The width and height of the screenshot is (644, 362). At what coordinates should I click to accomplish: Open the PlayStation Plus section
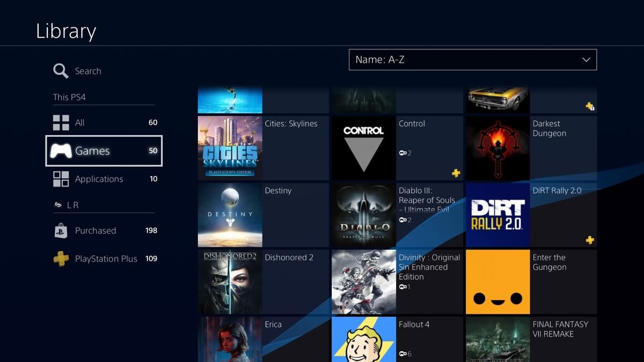tap(104, 258)
